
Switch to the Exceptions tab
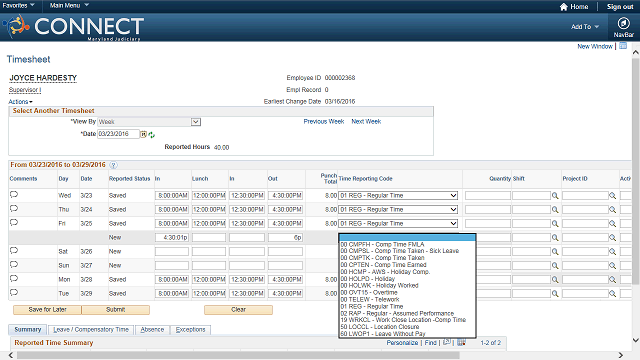tap(191, 330)
